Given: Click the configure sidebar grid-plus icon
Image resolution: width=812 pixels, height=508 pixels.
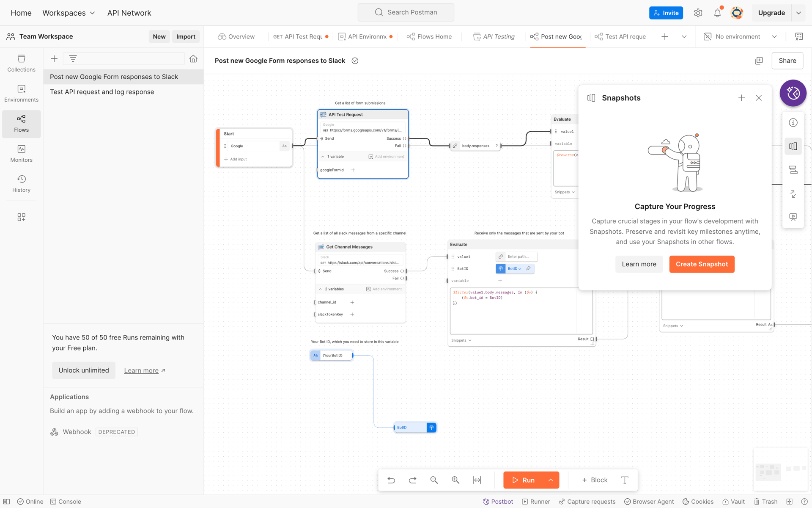Looking at the screenshot, I should 21,217.
